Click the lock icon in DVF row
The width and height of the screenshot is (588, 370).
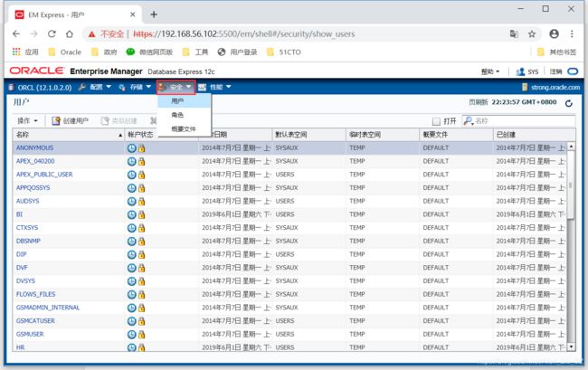click(x=141, y=268)
